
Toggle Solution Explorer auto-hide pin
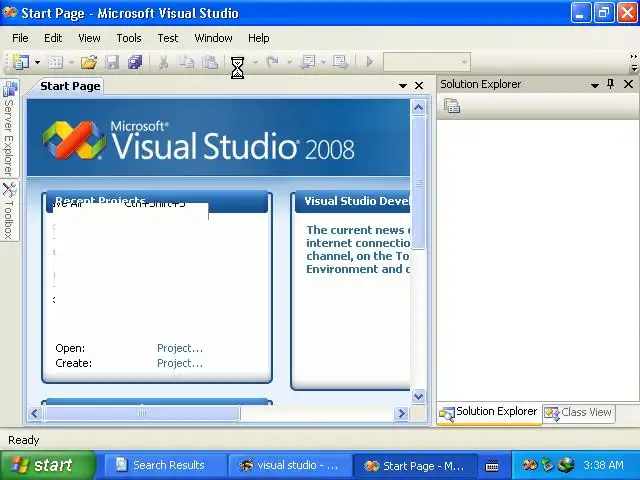tap(610, 84)
